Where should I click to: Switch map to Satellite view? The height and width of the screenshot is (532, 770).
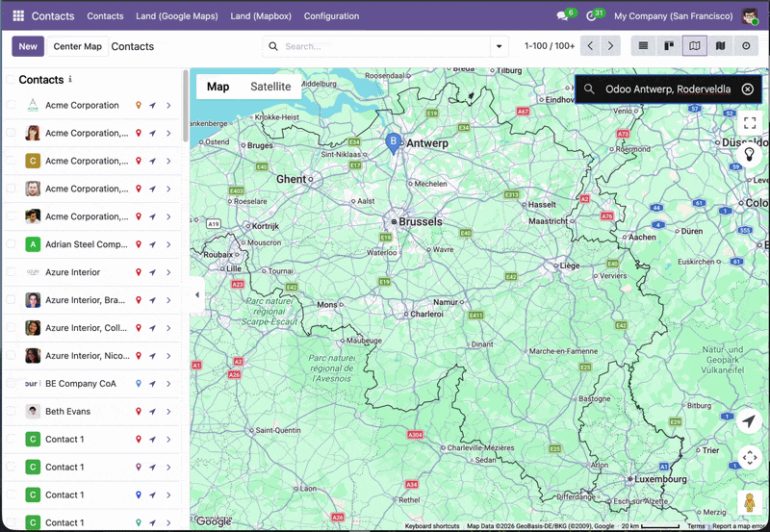click(270, 87)
